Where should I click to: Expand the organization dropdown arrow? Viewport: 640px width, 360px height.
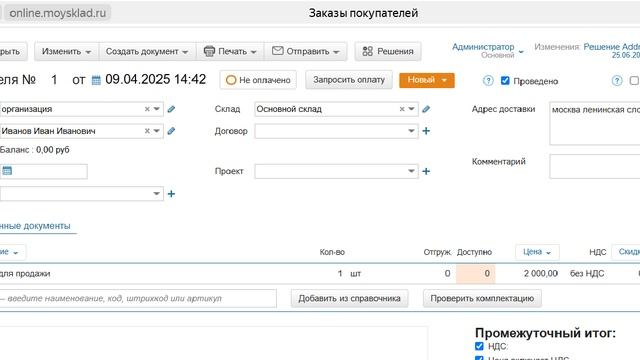pyautogui.click(x=157, y=109)
